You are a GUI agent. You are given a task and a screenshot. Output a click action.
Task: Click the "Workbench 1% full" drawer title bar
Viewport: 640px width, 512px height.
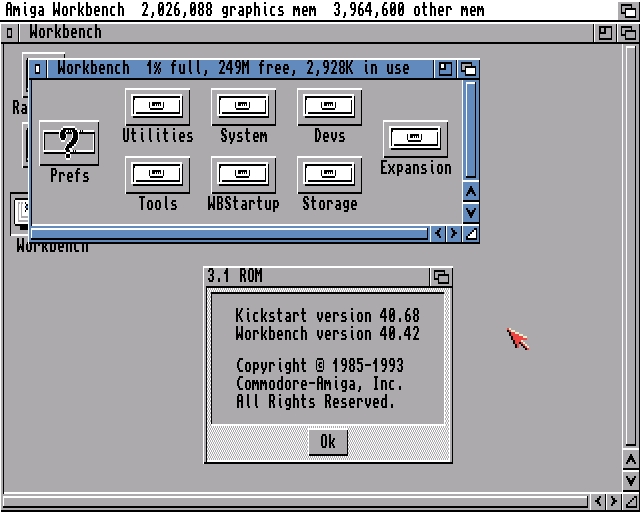pos(241,69)
